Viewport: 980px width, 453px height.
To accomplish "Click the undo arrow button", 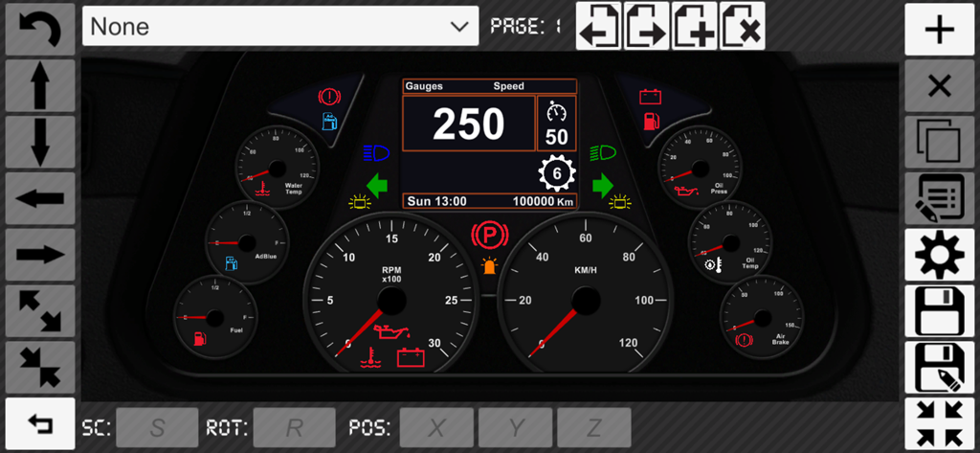I will coord(40,30).
